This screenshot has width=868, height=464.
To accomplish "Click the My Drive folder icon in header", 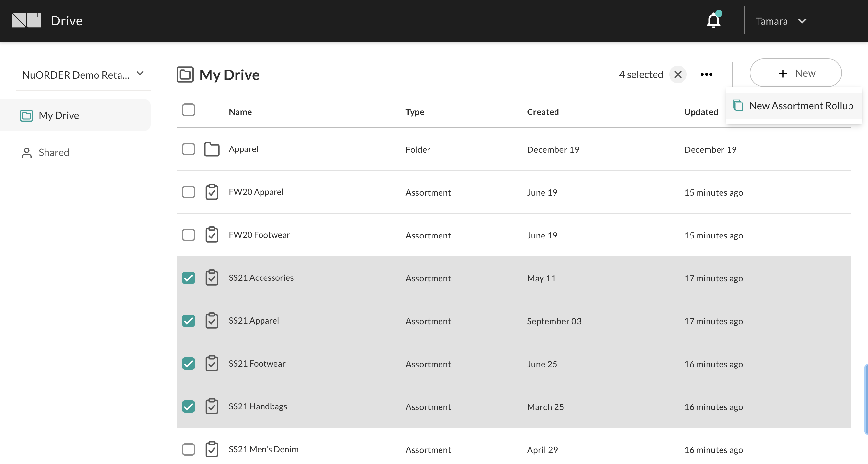I will 185,74.
